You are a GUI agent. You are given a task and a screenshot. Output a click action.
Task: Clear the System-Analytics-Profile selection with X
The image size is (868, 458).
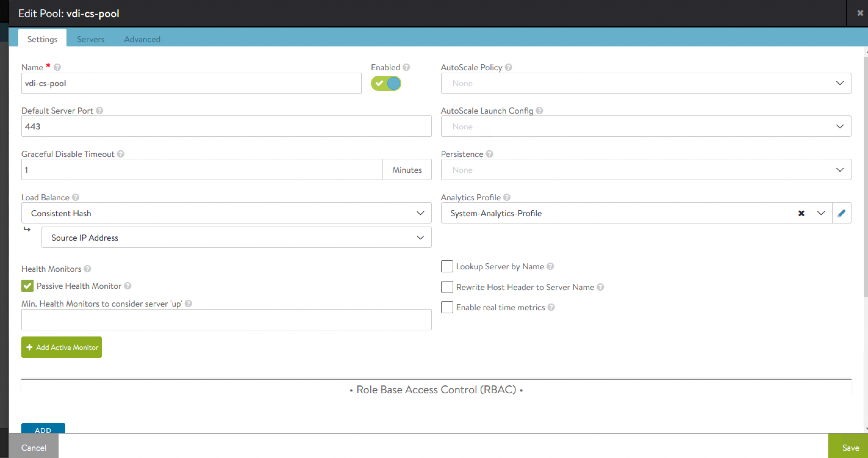(x=801, y=213)
